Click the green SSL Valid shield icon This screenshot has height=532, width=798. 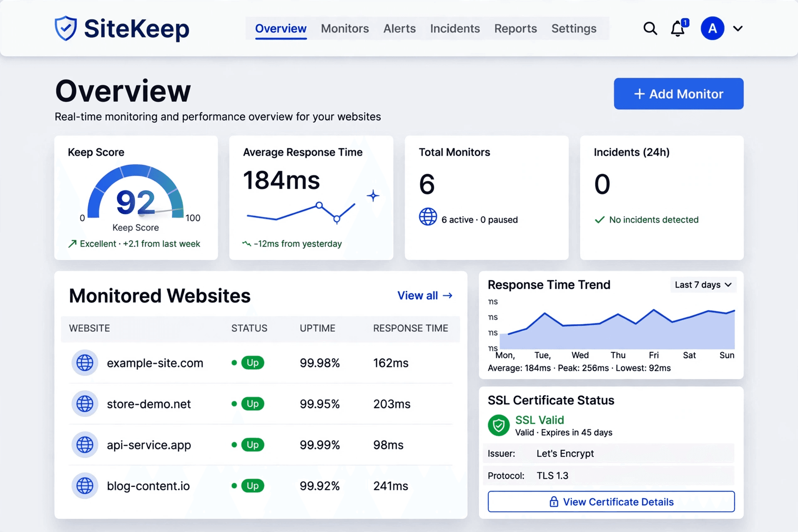pyautogui.click(x=499, y=425)
